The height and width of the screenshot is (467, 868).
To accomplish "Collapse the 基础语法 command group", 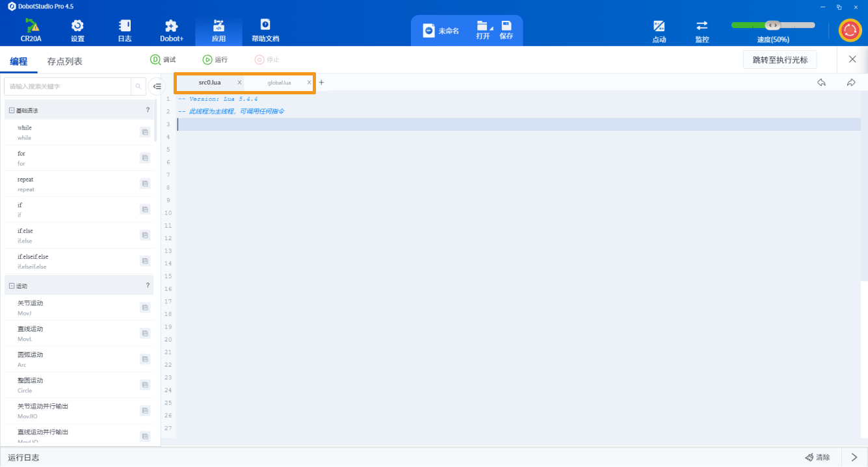I will click(x=12, y=111).
